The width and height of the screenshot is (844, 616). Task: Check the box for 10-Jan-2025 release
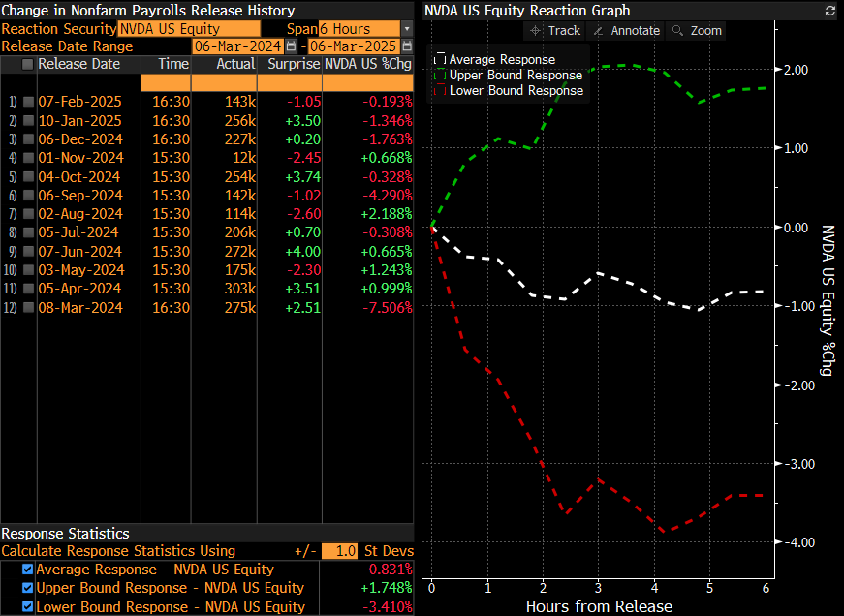[x=28, y=120]
